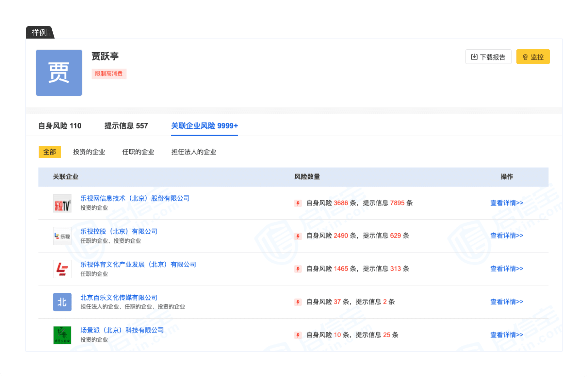Click risk lightning icon in 场景派 row
Screen dimensions: 588x377
[x=298, y=335]
